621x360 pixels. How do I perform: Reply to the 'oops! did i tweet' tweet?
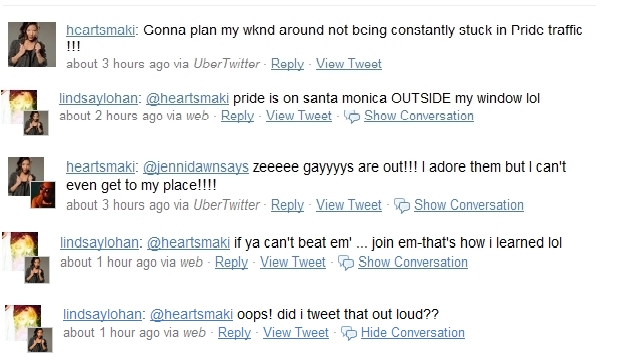(234, 333)
